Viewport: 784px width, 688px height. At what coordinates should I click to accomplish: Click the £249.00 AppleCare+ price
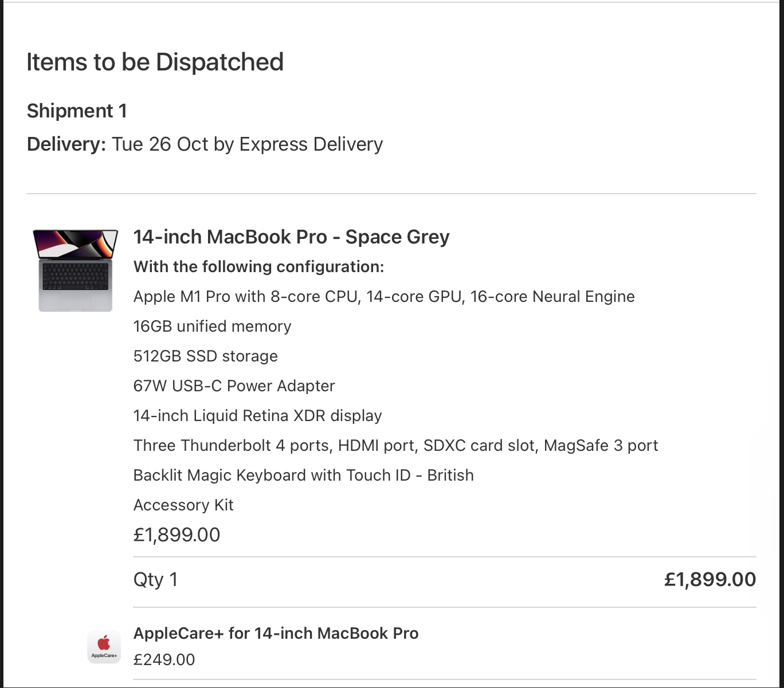(x=164, y=659)
